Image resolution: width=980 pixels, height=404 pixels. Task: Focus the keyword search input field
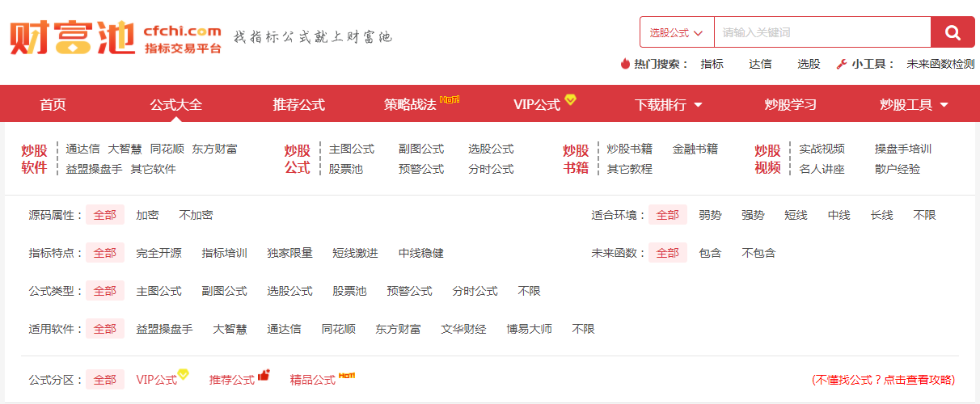(822, 32)
